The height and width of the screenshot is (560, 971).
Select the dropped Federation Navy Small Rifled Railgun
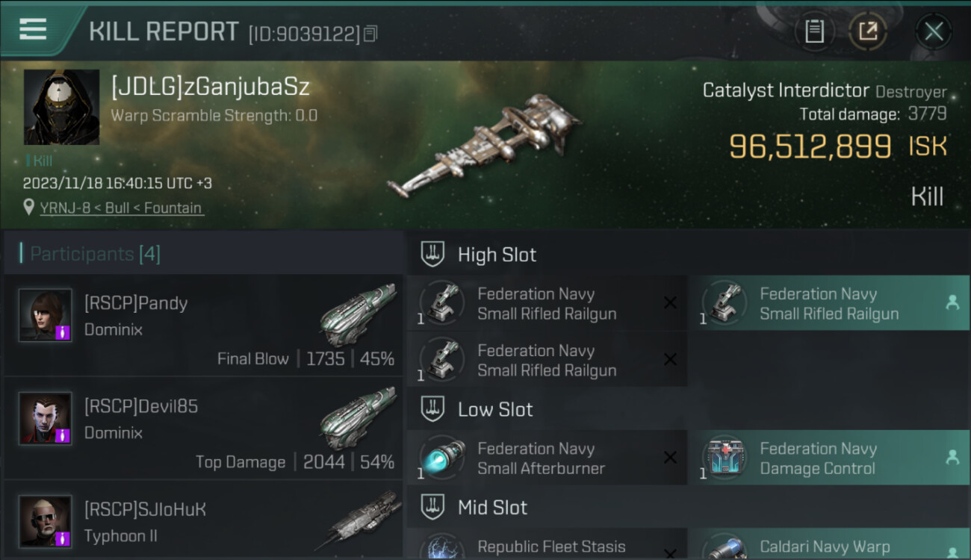[829, 304]
